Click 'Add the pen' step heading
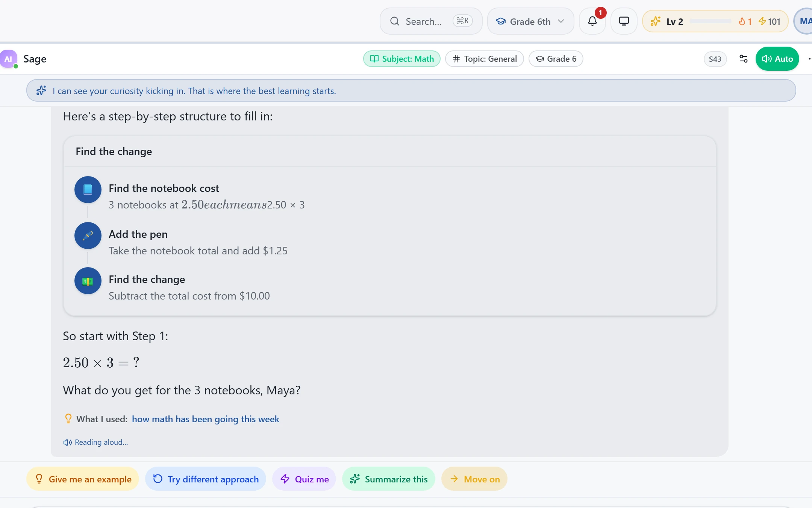This screenshot has height=508, width=812. [138, 234]
